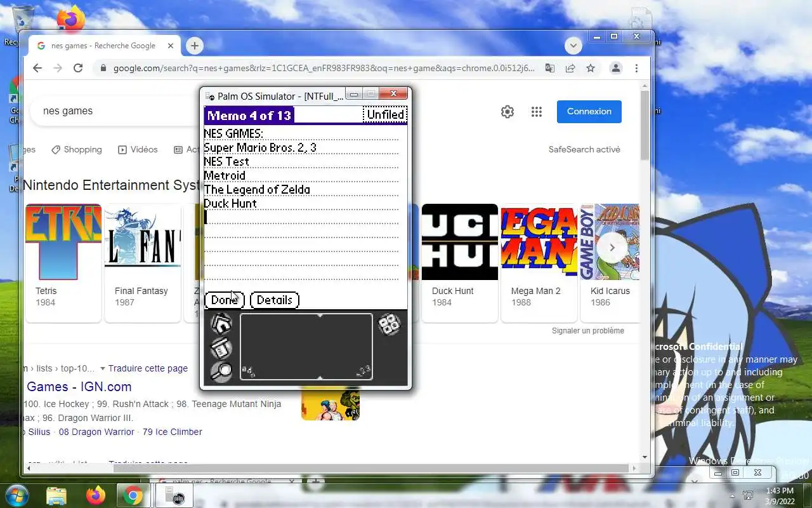The width and height of the screenshot is (812, 508).
Task: Open the Chrome profile icon
Action: (x=615, y=68)
